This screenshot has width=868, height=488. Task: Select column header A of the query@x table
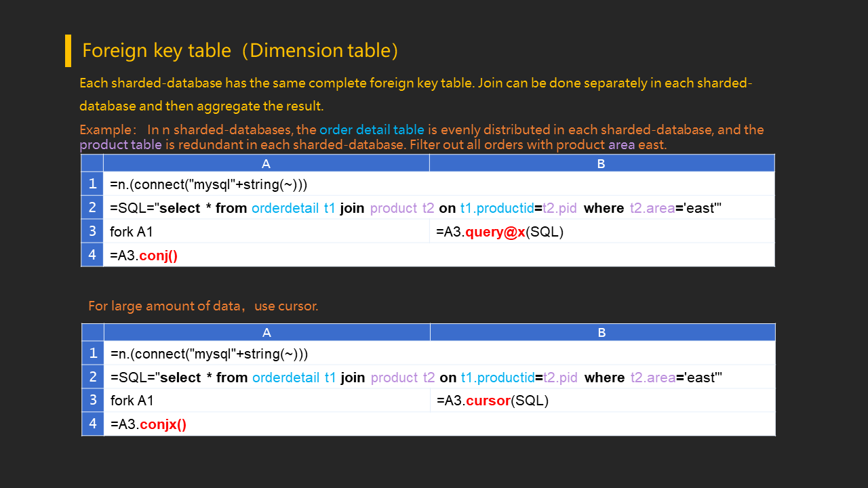tap(267, 163)
